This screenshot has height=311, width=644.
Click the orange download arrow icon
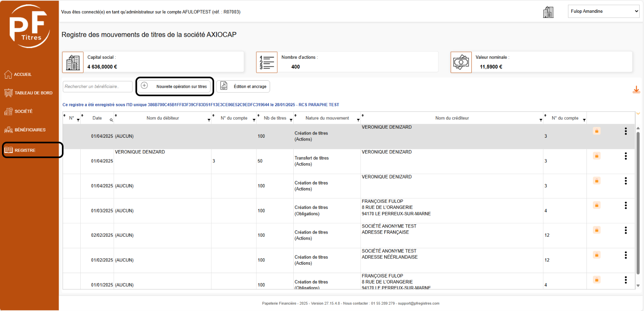point(636,90)
